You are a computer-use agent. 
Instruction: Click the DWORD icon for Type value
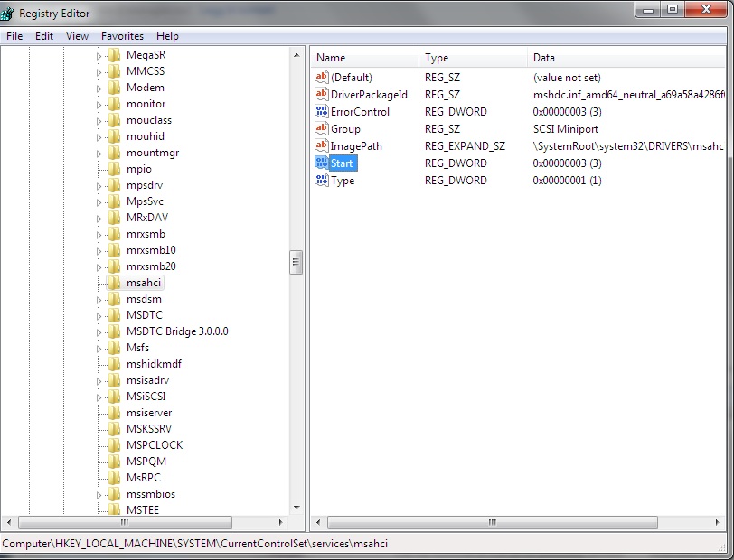pyautogui.click(x=321, y=180)
